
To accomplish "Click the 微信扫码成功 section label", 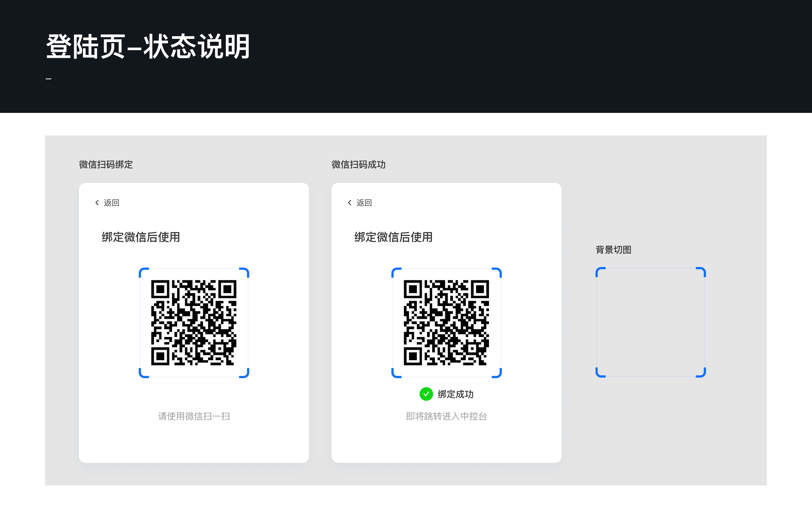I will tap(359, 165).
